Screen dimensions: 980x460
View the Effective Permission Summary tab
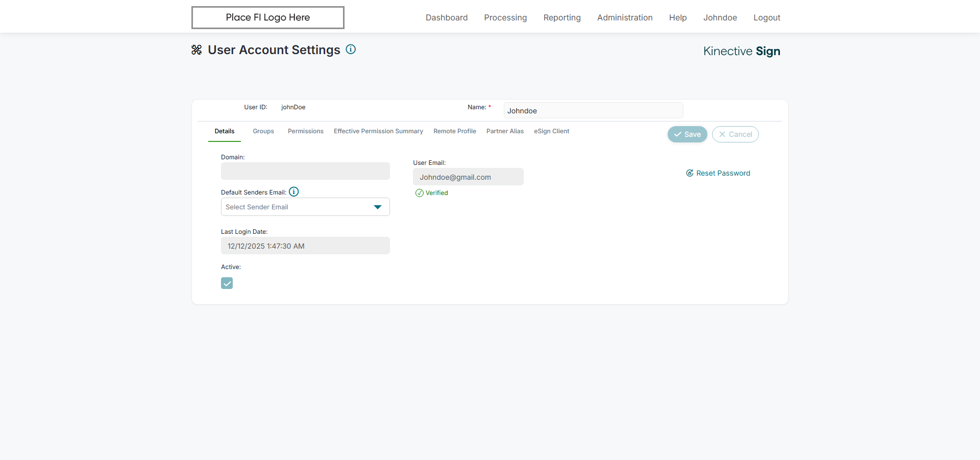pos(378,131)
